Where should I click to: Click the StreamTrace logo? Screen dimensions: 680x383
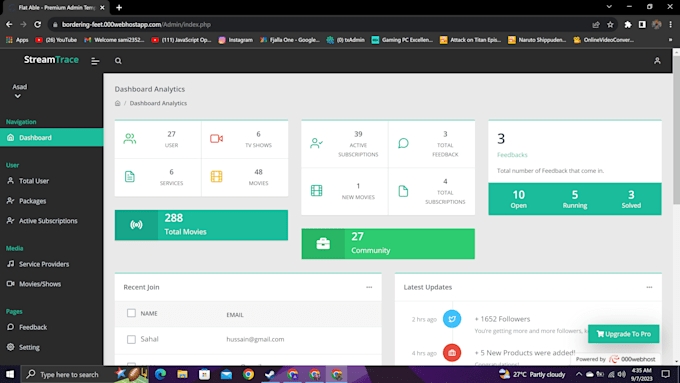51,60
